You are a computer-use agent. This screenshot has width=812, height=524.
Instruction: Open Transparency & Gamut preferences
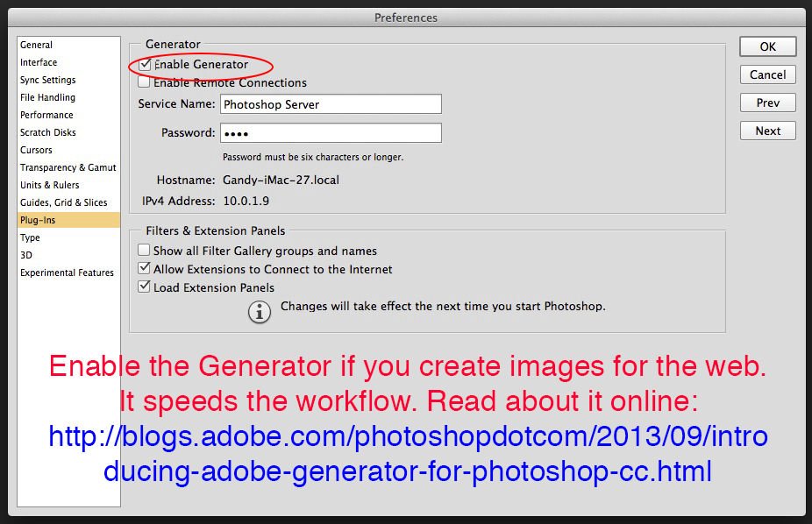tap(68, 167)
